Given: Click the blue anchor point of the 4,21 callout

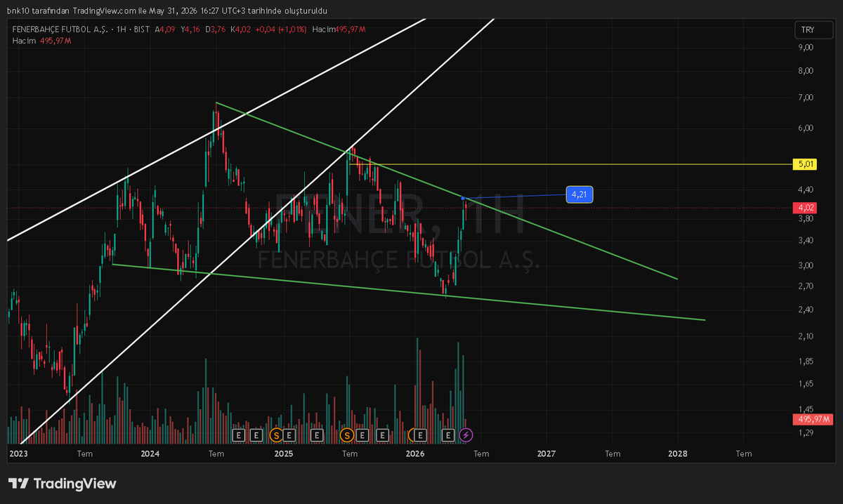Looking at the screenshot, I should tap(464, 198).
